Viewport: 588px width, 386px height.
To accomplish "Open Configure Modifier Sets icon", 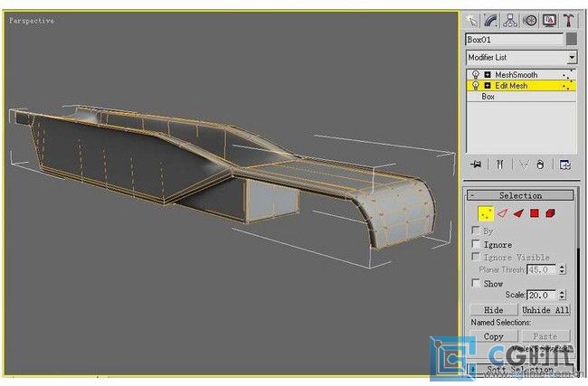I will [x=564, y=165].
